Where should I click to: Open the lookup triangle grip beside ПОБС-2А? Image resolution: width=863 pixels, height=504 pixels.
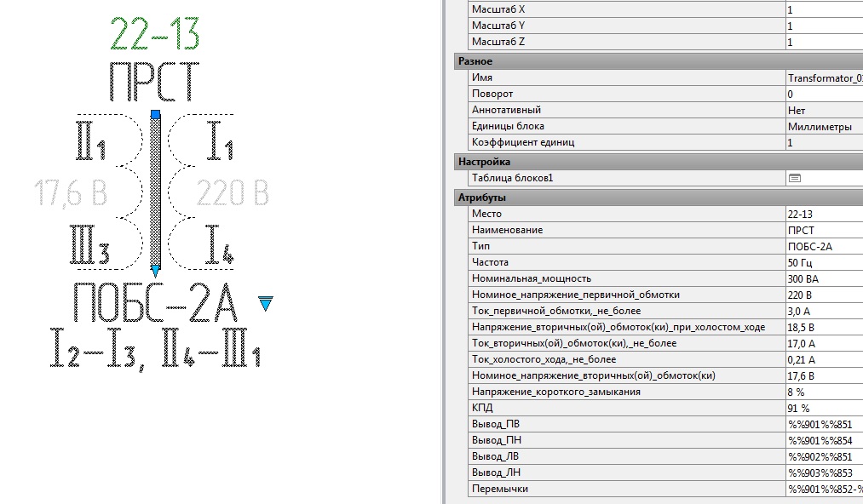265,304
